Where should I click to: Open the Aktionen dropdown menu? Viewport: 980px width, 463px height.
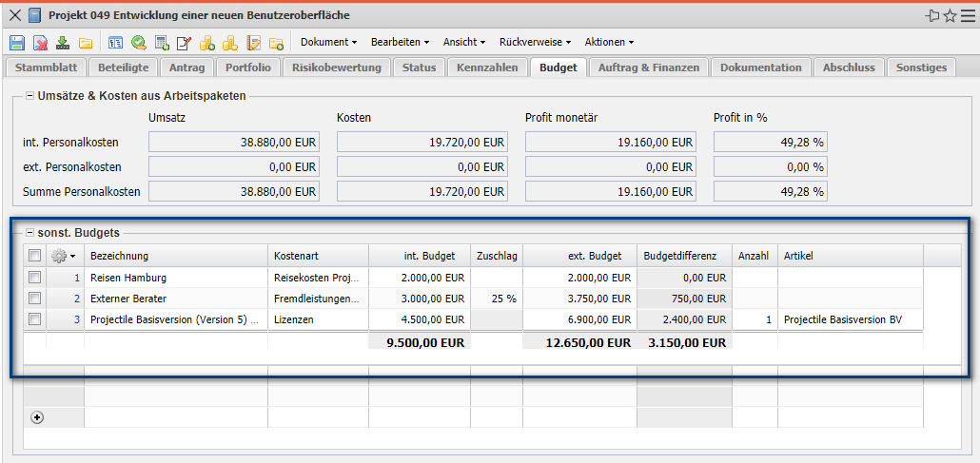coord(609,42)
